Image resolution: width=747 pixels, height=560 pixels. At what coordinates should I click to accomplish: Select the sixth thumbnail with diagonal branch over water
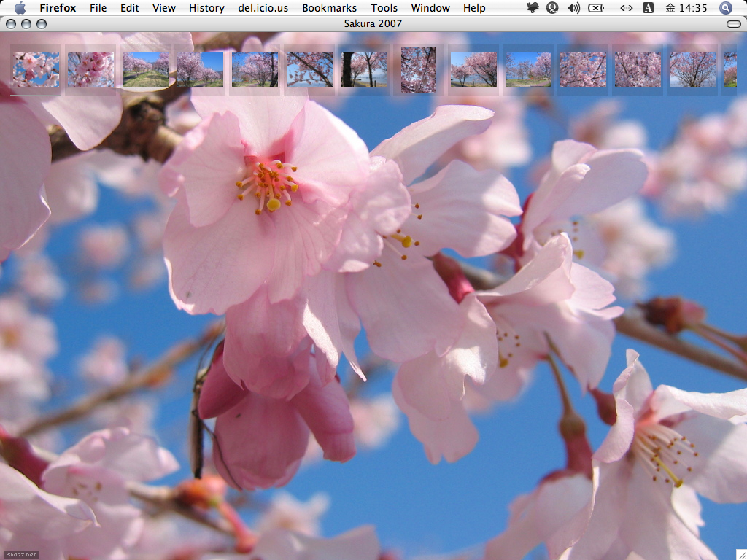(309, 69)
